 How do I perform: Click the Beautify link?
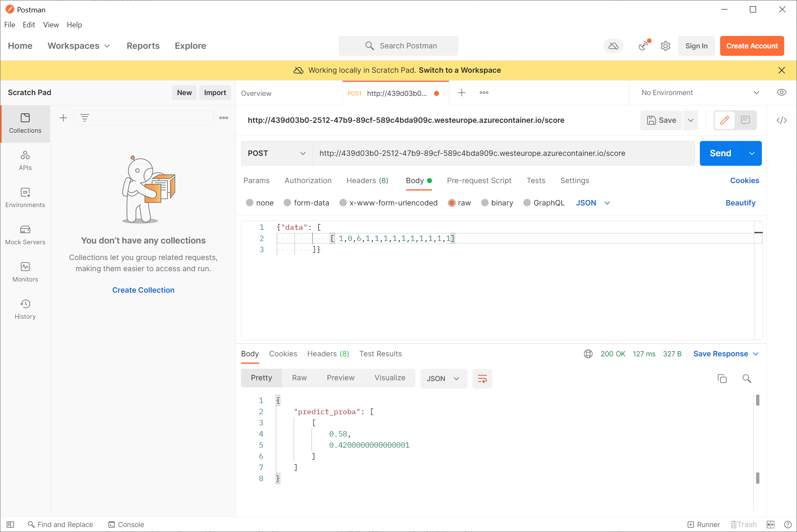point(740,203)
